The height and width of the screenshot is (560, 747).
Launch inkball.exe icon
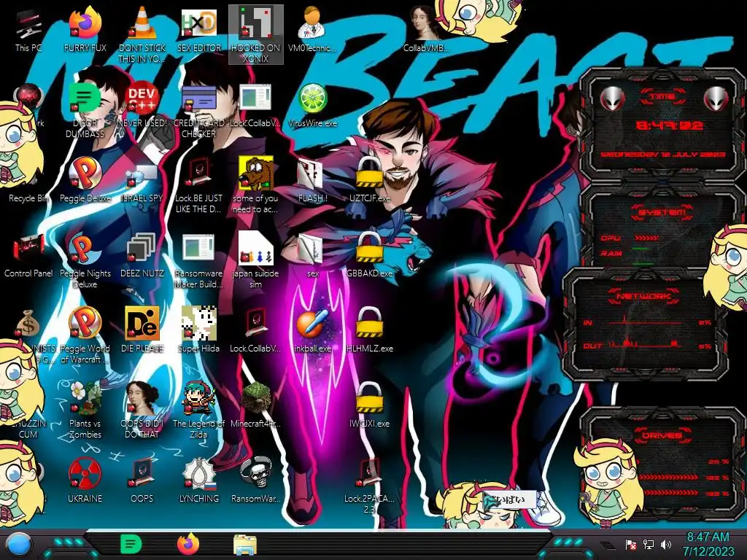[x=312, y=331]
